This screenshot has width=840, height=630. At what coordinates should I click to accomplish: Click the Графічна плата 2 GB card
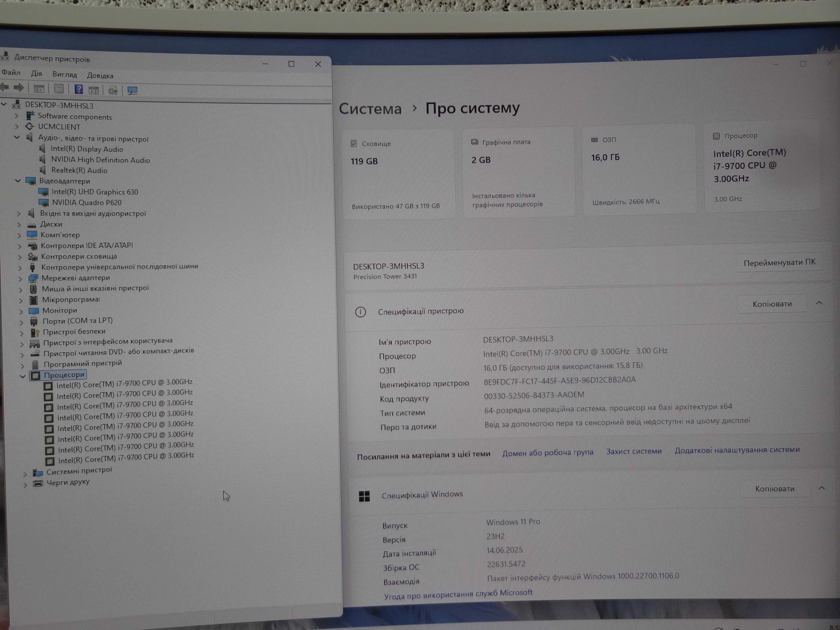click(x=518, y=172)
